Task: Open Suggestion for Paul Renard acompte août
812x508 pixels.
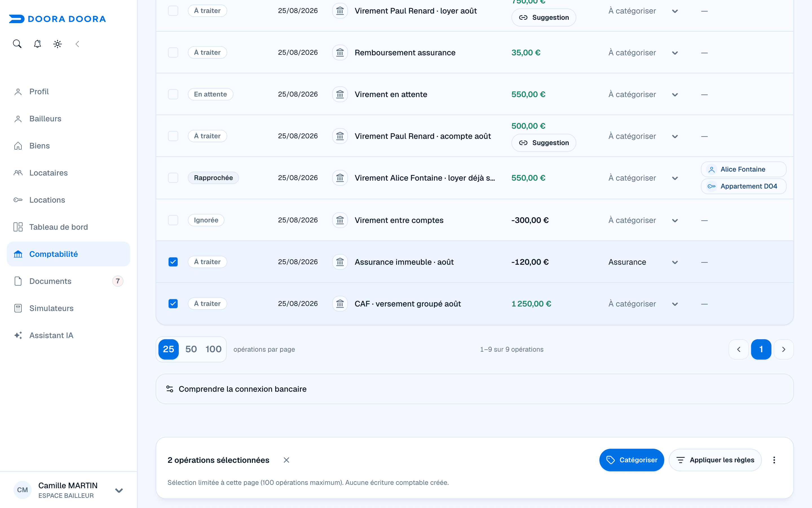Action: (x=544, y=143)
